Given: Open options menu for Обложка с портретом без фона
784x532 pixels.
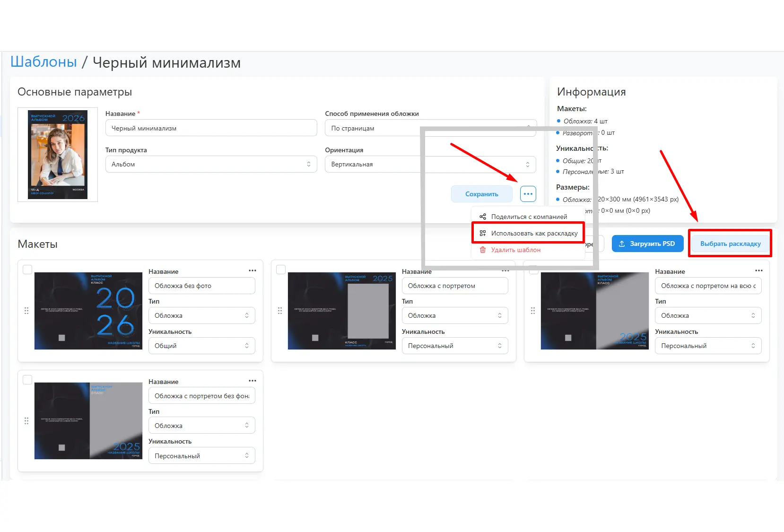Looking at the screenshot, I should tap(253, 381).
